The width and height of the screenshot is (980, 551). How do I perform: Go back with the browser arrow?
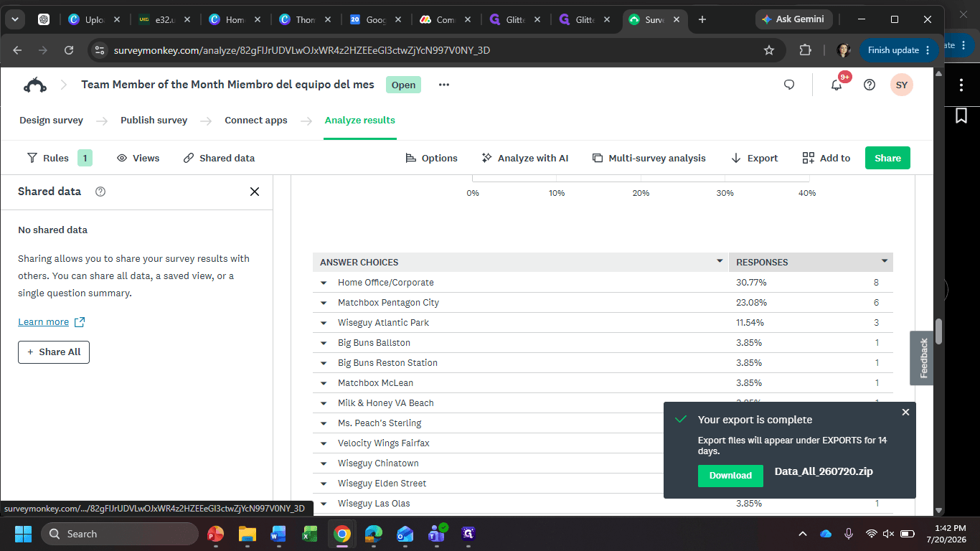point(17,50)
